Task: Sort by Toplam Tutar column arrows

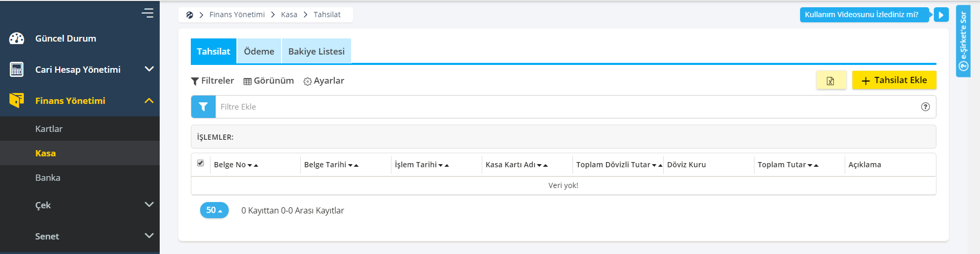Action: pos(813,165)
